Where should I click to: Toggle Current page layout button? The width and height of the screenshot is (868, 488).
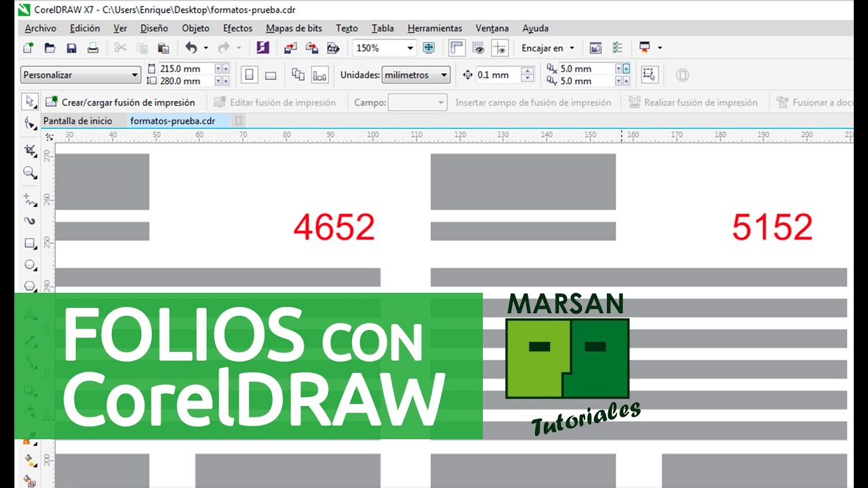pyautogui.click(x=320, y=75)
